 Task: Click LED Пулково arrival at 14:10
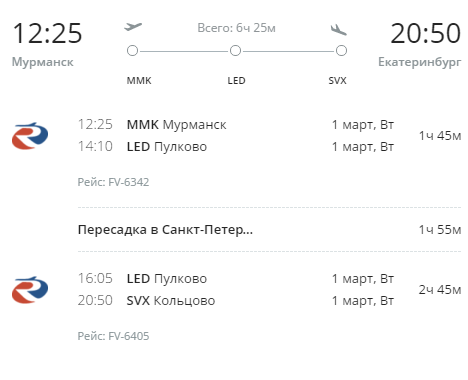[x=167, y=147]
